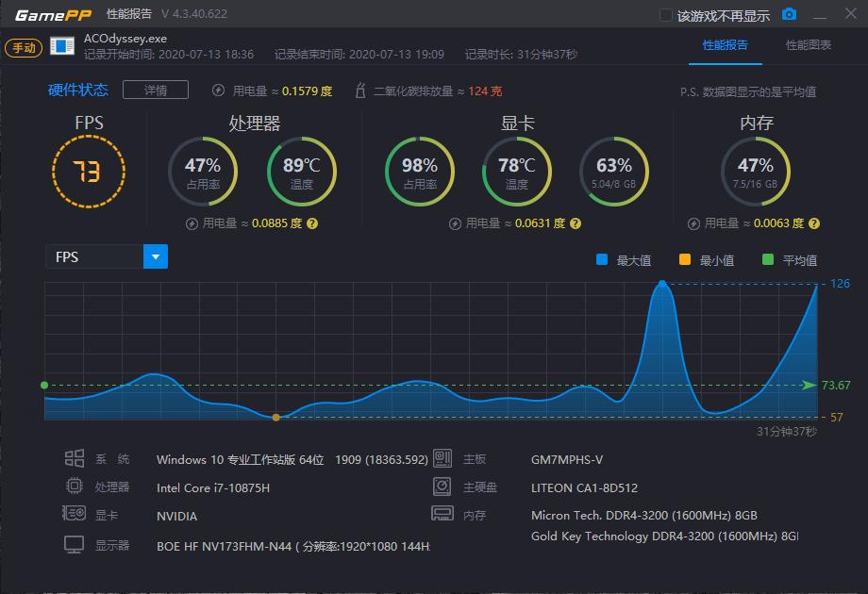868x594 pixels.
Task: Click the 主硬盘 main disk icon
Action: [442, 487]
